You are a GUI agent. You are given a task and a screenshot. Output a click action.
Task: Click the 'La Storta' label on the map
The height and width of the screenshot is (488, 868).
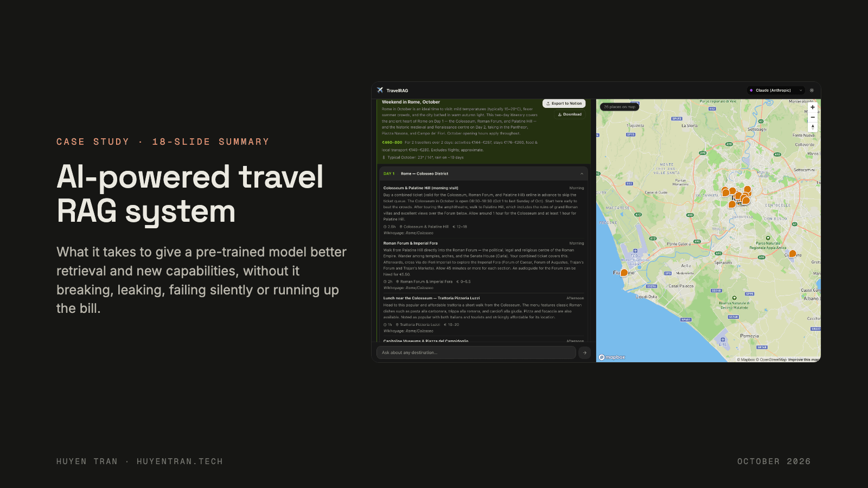pos(690,126)
